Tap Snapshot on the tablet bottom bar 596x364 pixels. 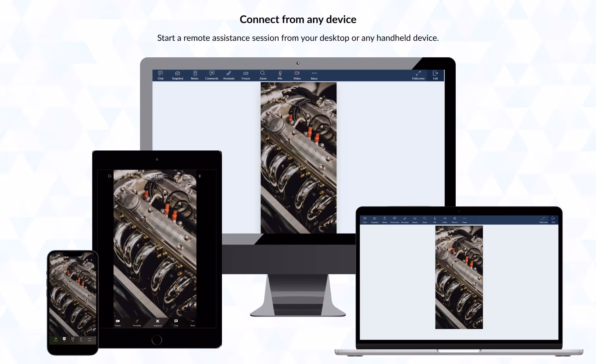coord(158,323)
